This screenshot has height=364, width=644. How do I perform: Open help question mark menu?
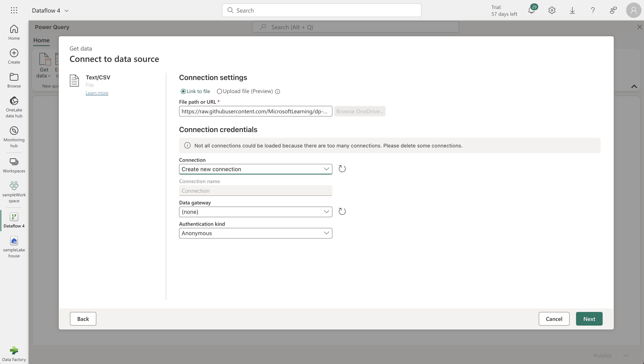[593, 10]
